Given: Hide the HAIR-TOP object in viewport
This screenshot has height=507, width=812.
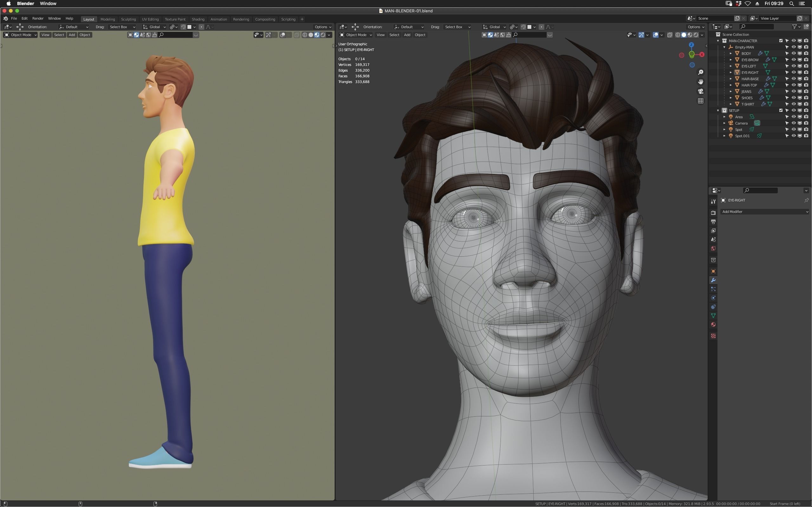Looking at the screenshot, I should [x=794, y=85].
